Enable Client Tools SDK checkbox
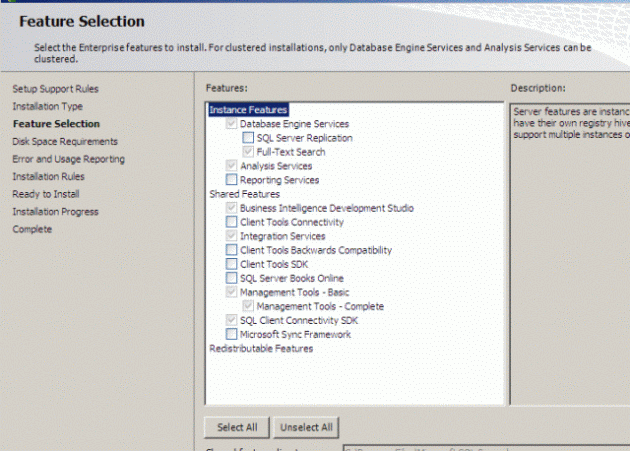This screenshot has height=451, width=630. (x=231, y=264)
